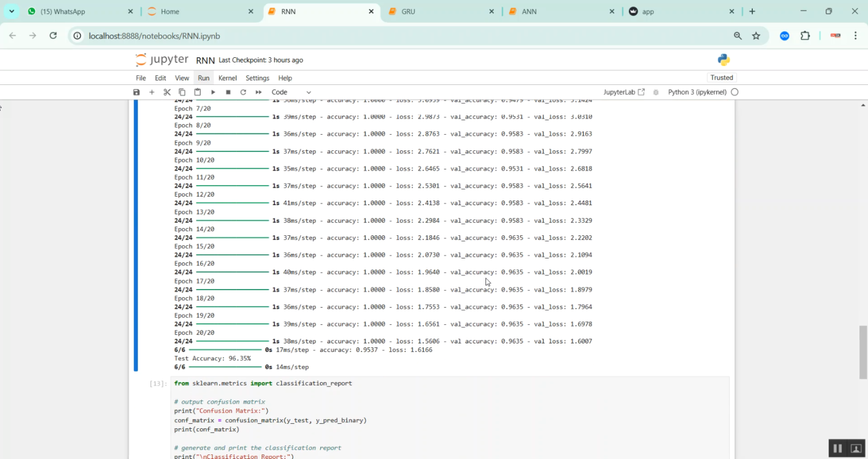The height and width of the screenshot is (459, 868).
Task: Run the selected cell with the play icon
Action: click(213, 92)
